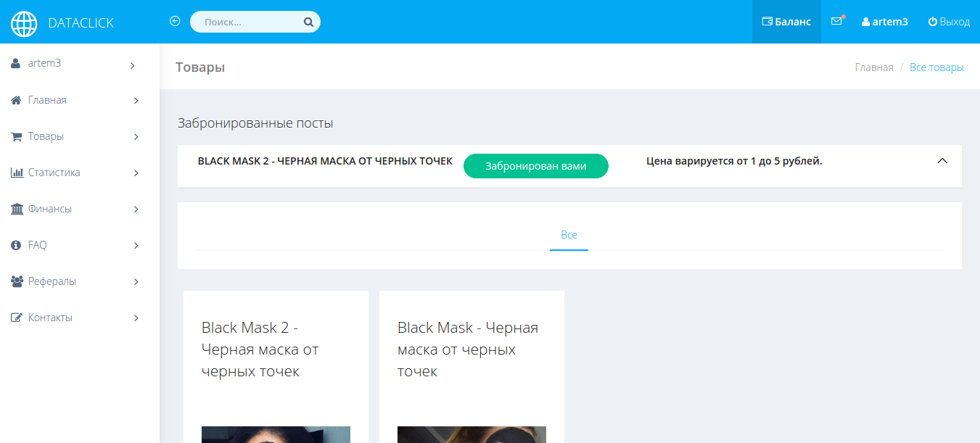Click the power icon beside Выход

tap(933, 22)
